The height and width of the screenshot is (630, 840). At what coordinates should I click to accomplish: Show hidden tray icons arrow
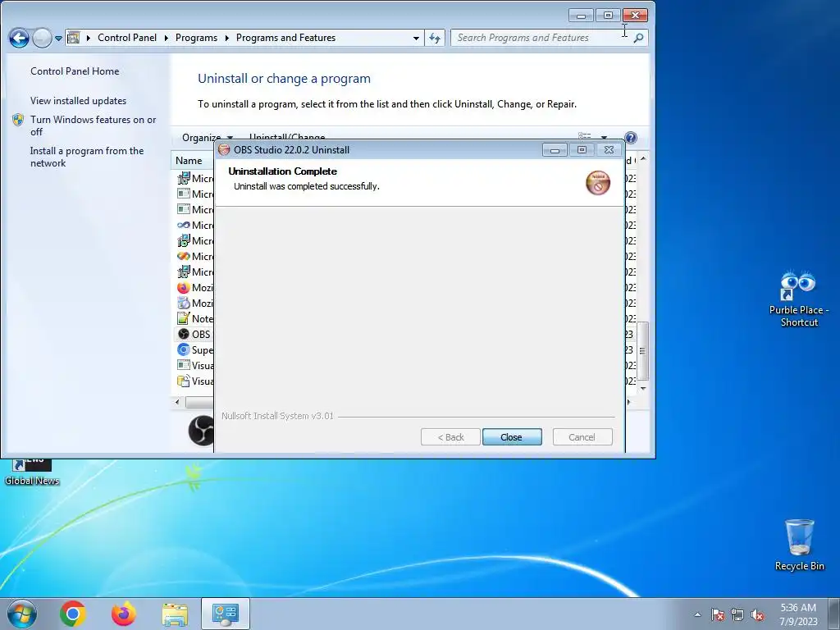tap(697, 614)
